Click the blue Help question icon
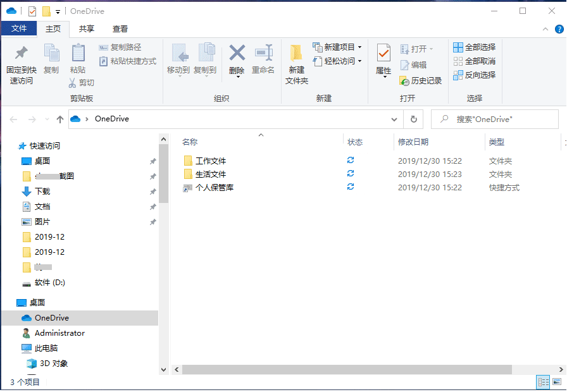 tap(559, 29)
